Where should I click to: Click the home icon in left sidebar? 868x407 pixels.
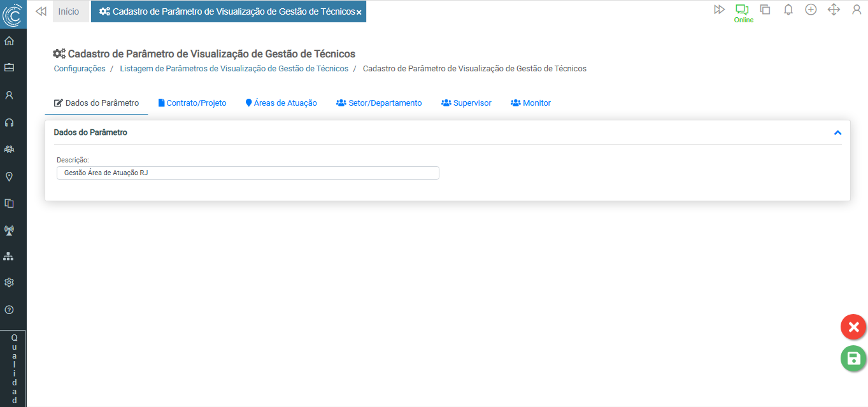9,41
